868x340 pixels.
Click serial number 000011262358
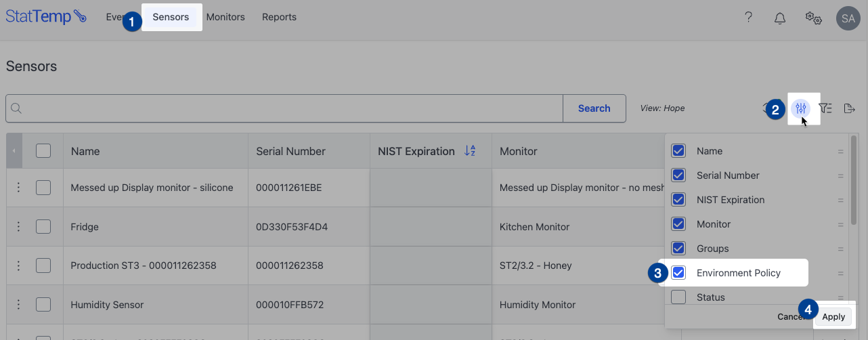pyautogui.click(x=290, y=265)
